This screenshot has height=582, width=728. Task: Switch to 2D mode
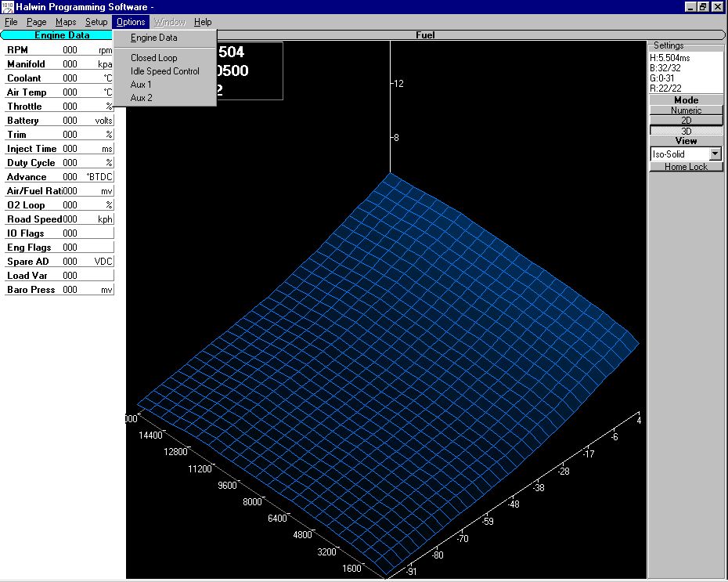click(686, 121)
